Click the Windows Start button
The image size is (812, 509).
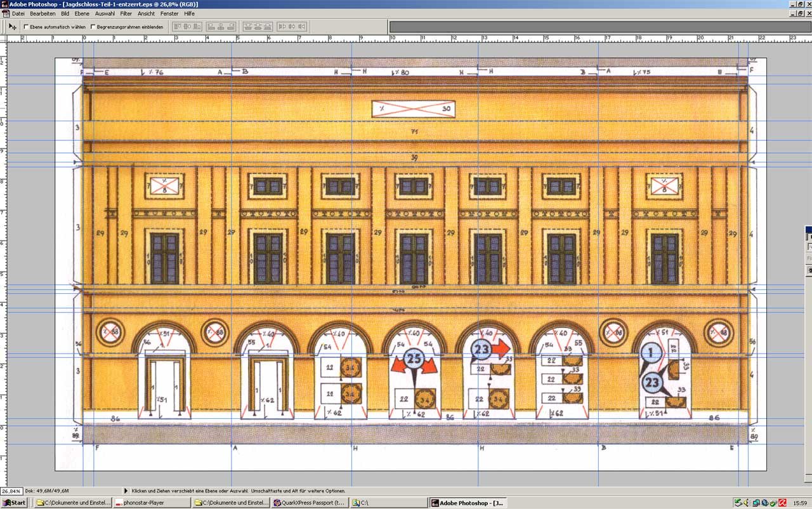pos(14,503)
